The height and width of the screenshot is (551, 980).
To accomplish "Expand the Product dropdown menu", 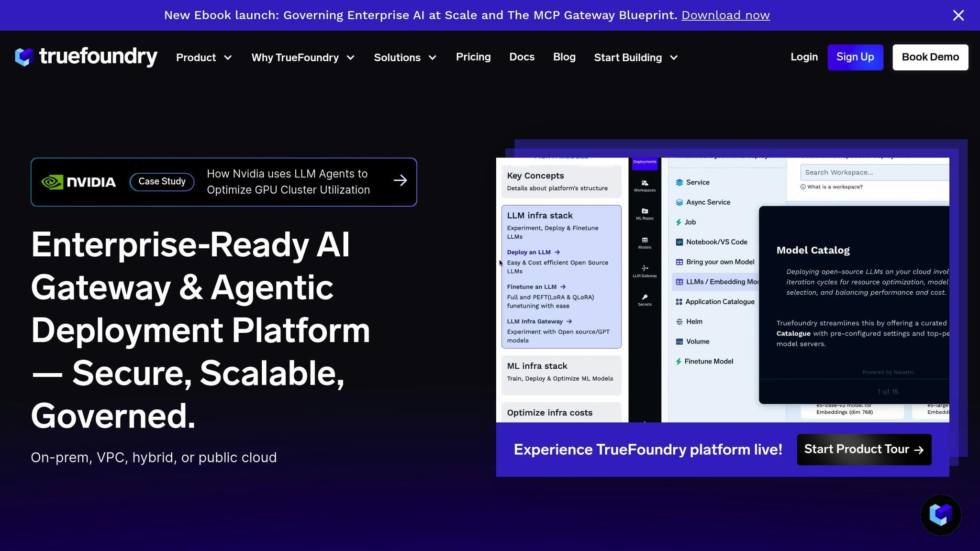I will click(x=204, y=57).
